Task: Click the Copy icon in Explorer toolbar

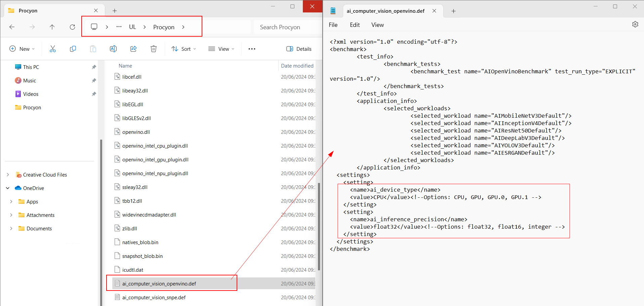Action: pos(73,49)
